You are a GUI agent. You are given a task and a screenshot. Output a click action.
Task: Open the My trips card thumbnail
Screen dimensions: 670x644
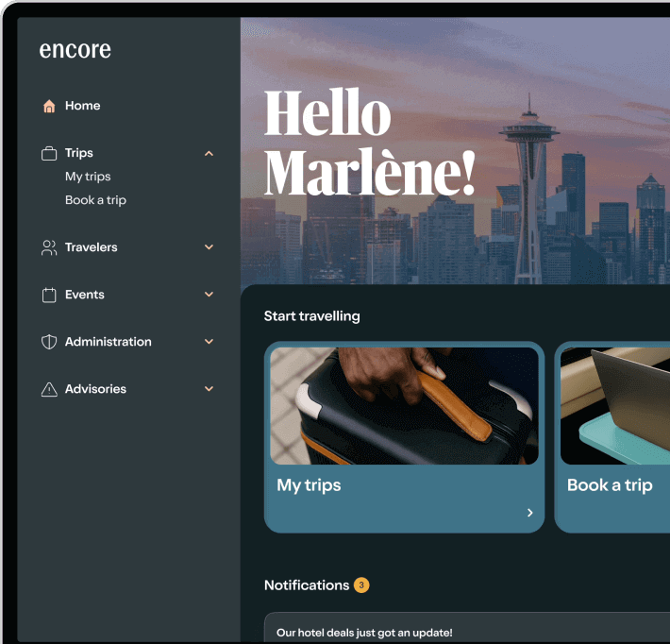[x=404, y=406]
